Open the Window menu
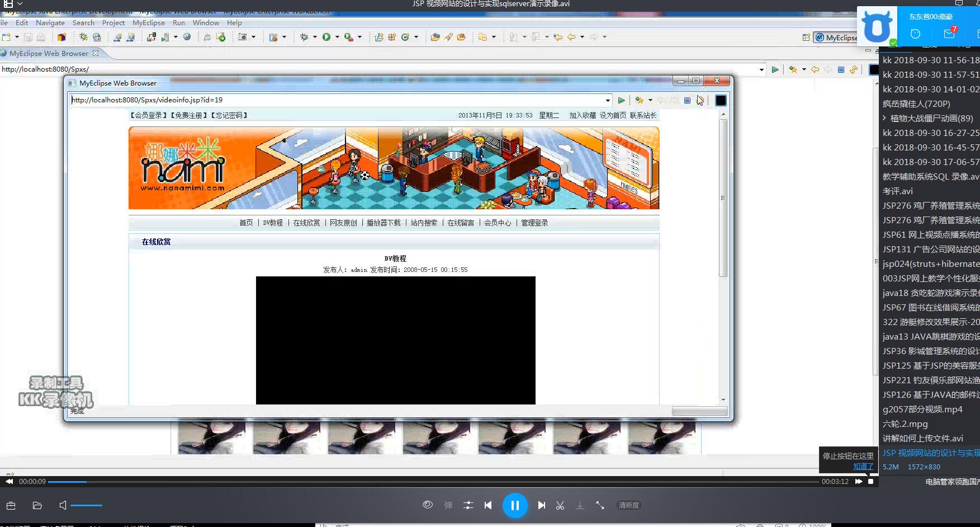The height and width of the screenshot is (527, 980). click(x=206, y=23)
